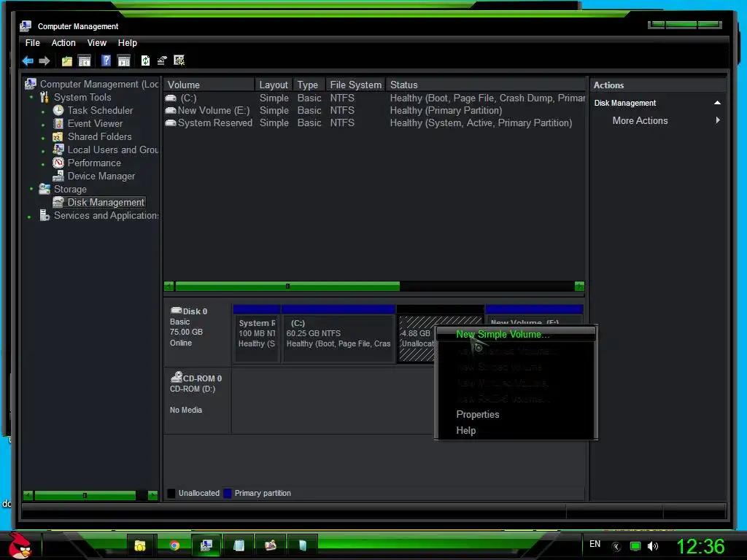Viewport: 747px width, 560px height.
Task: Open More Actions in the Actions pane
Action: pyautogui.click(x=659, y=121)
